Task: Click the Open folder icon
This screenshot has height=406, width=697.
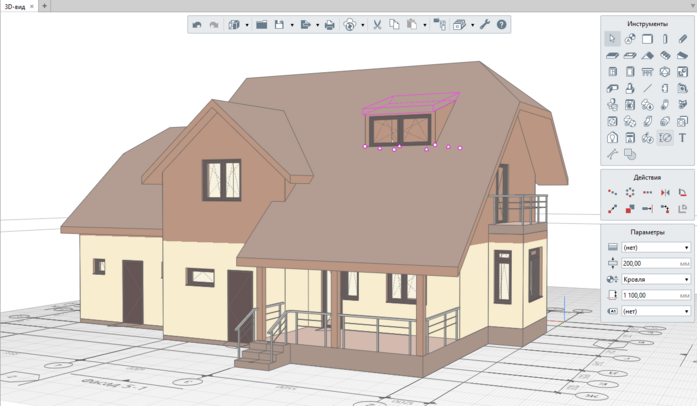Action: point(261,25)
